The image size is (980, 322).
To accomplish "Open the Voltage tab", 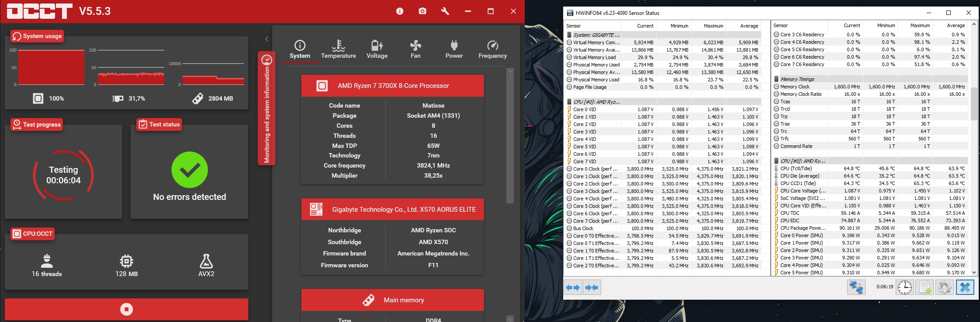I will 377,49.
